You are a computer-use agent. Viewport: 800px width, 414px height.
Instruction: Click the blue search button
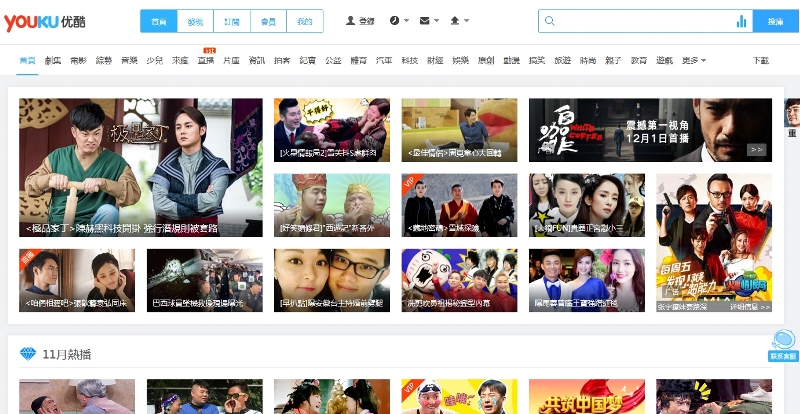coord(775,21)
